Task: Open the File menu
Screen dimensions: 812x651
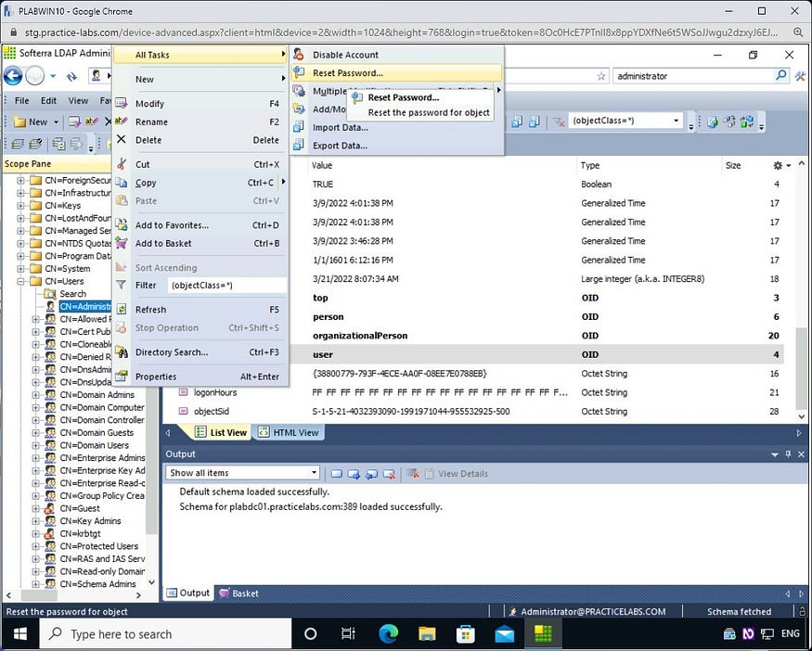Action: point(21,100)
